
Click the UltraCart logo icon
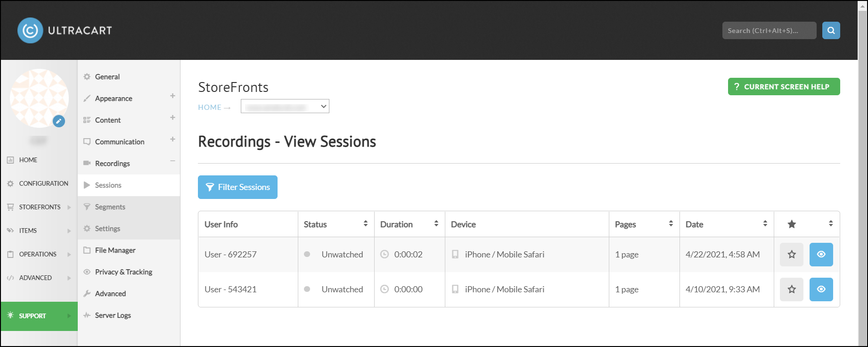[30, 30]
